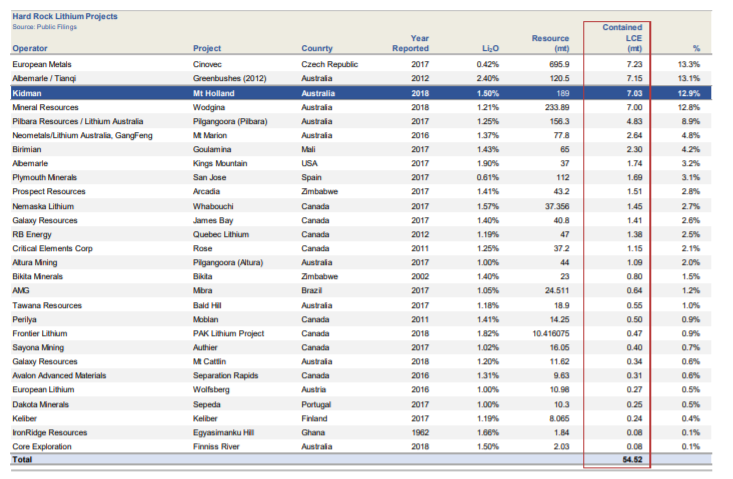
Task: Click the Operator column header
Action: coord(29,48)
